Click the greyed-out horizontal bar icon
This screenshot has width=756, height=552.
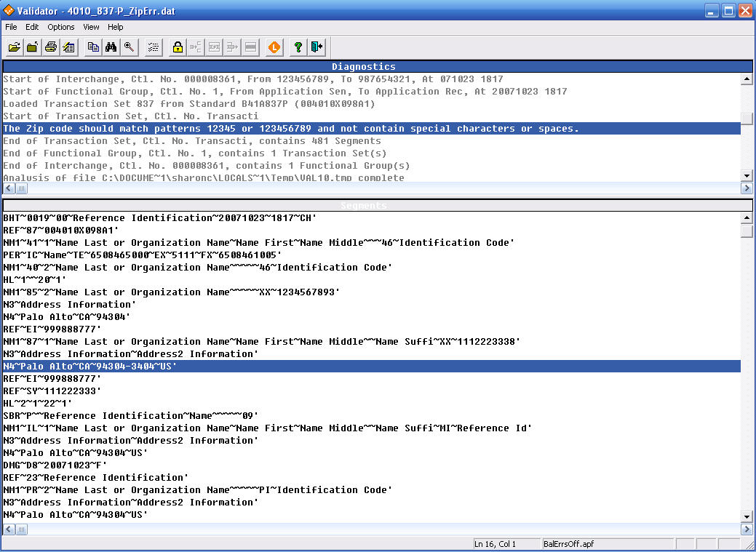251,47
